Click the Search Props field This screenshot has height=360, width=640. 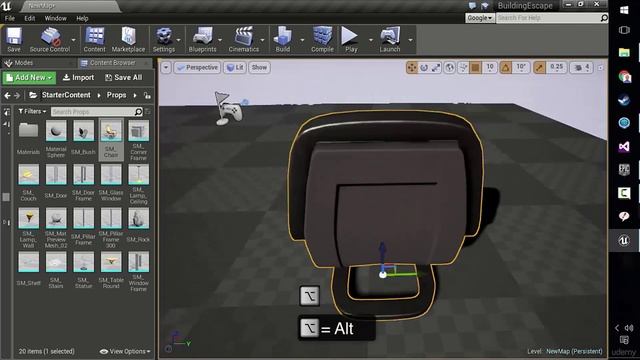click(x=96, y=111)
